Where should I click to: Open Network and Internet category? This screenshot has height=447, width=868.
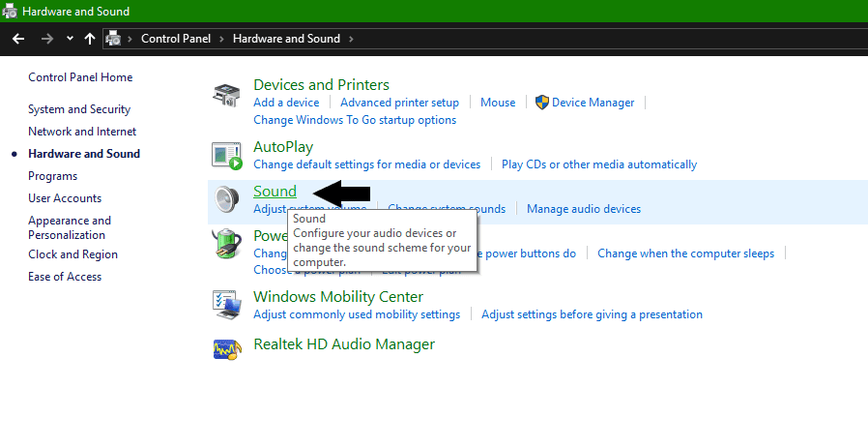82,132
